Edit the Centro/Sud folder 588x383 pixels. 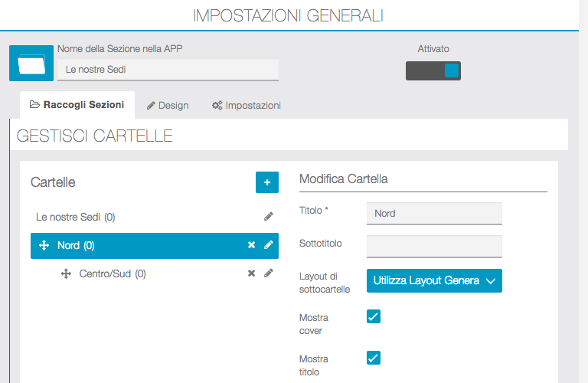(x=269, y=273)
